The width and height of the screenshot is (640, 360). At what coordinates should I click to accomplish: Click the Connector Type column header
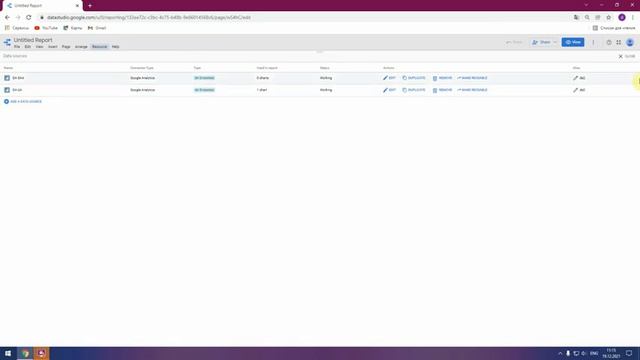pos(142,68)
